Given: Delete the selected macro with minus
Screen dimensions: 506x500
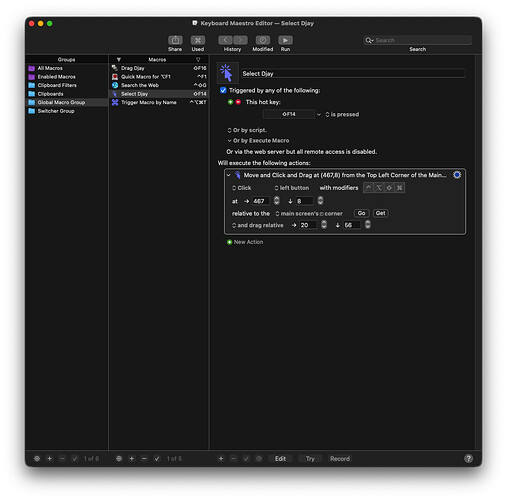Looking at the screenshot, I should click(144, 459).
